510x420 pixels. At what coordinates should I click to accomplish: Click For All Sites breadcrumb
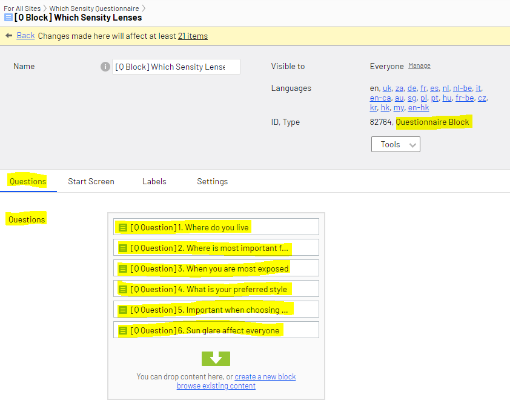pos(22,8)
